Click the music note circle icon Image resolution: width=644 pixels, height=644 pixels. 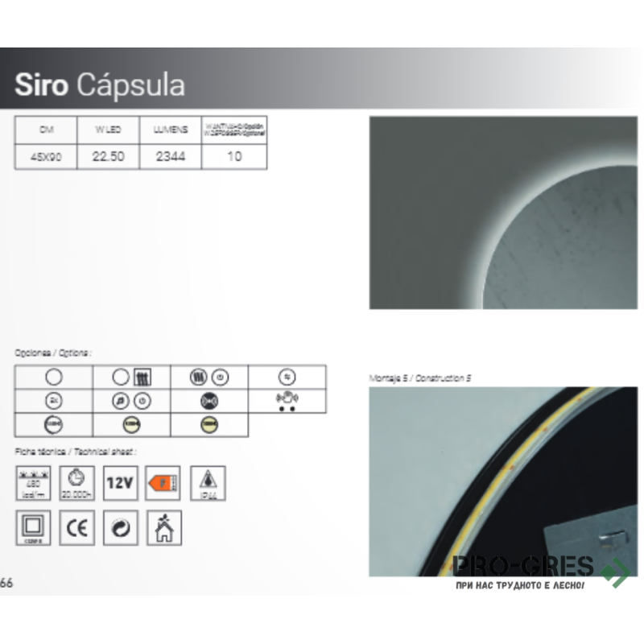tap(120, 401)
